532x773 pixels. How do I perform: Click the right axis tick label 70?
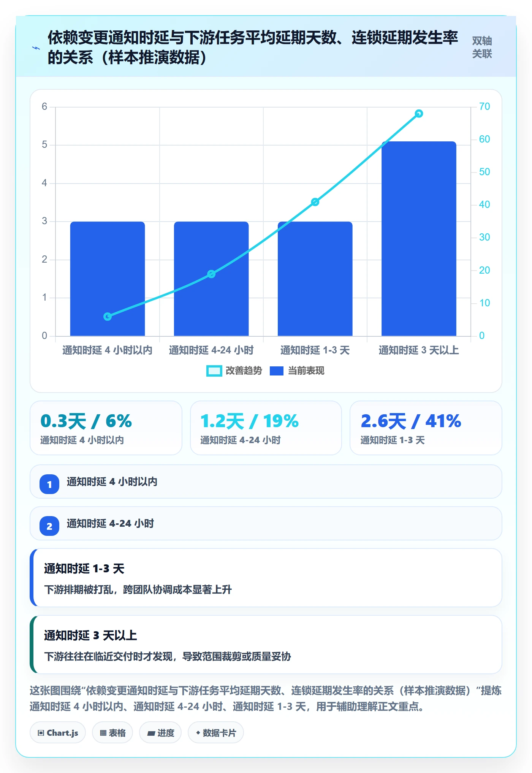(x=484, y=106)
